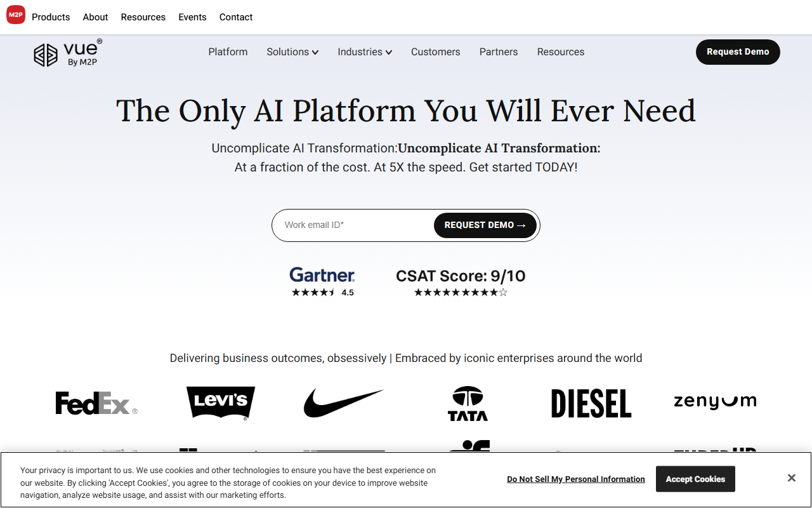The image size is (812, 508).
Task: Open the Products menu in top bar
Action: point(51,17)
